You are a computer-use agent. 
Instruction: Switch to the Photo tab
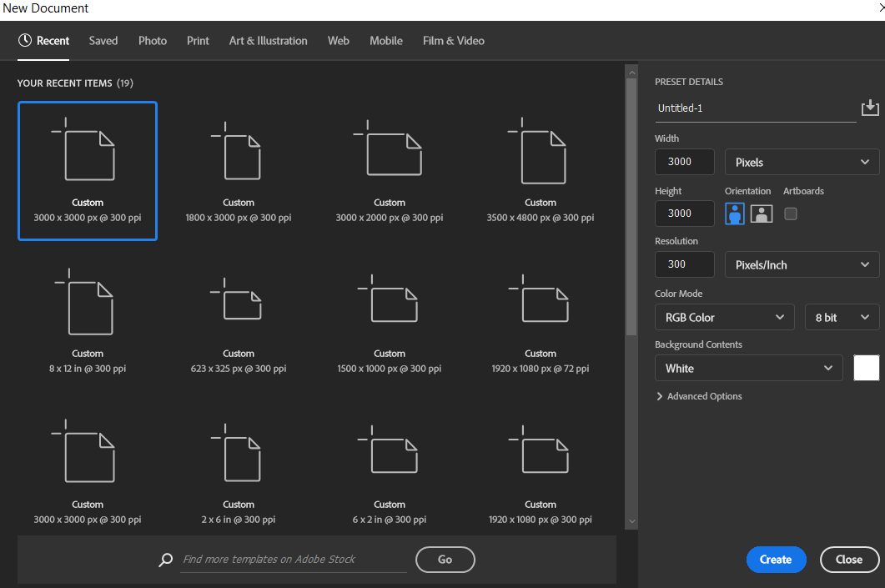tap(153, 41)
